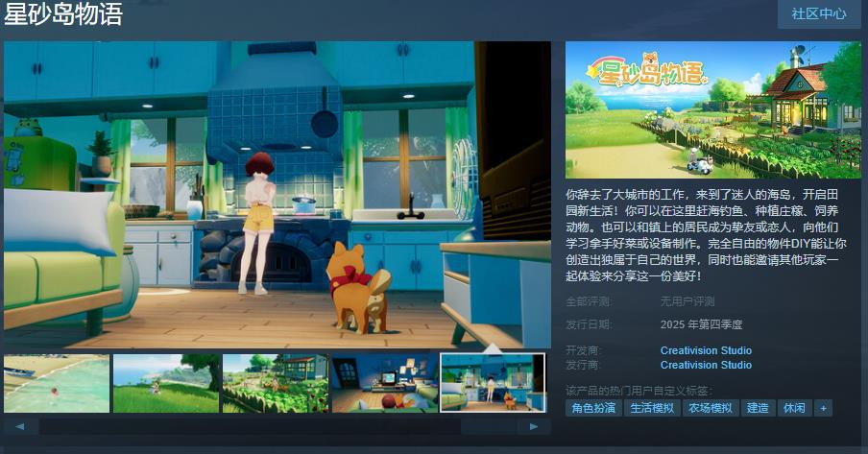Choose the 农场模拟 tag
Viewport: 868px width, 454px height.
click(711, 408)
